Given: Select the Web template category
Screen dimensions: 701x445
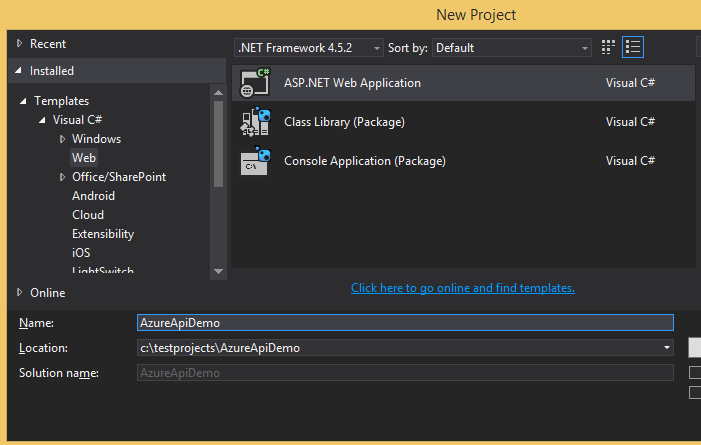Looking at the screenshot, I should coord(84,158).
